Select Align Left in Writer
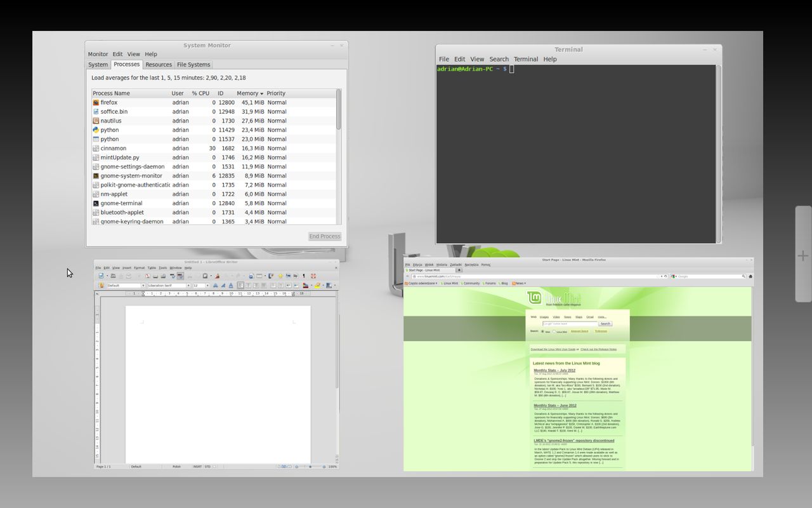The image size is (812, 508). click(x=241, y=285)
